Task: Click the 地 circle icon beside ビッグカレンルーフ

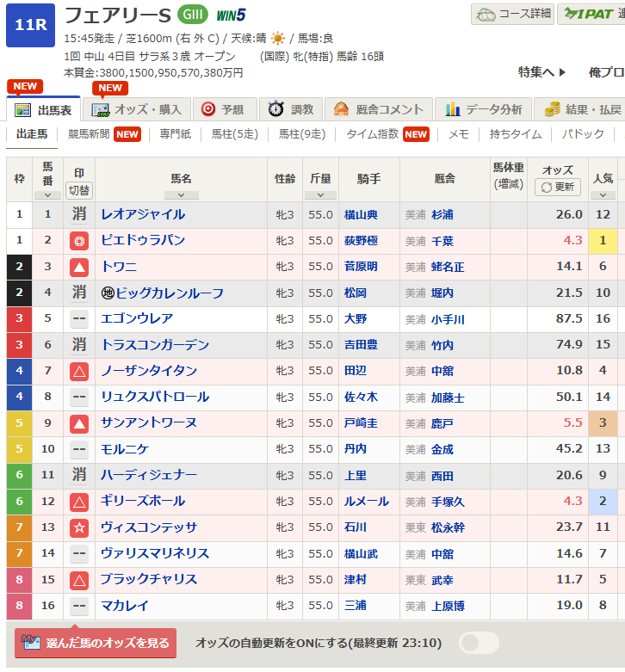Action: [108, 293]
